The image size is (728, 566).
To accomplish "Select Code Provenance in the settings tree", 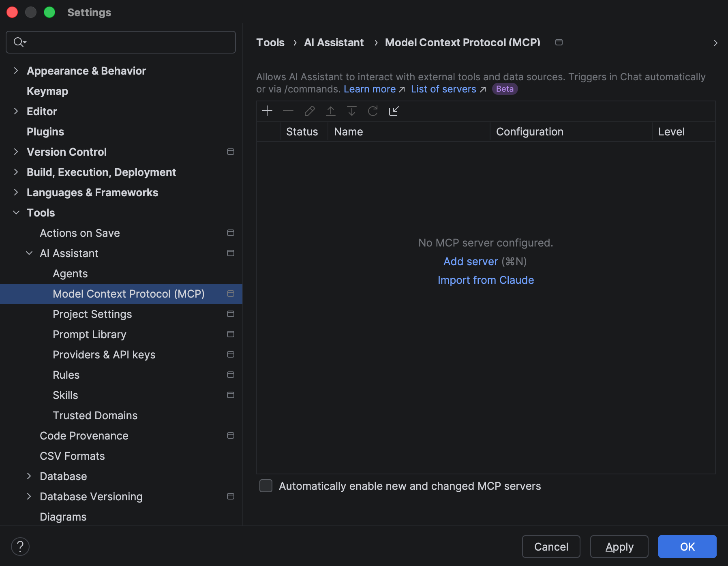I will coord(84,436).
